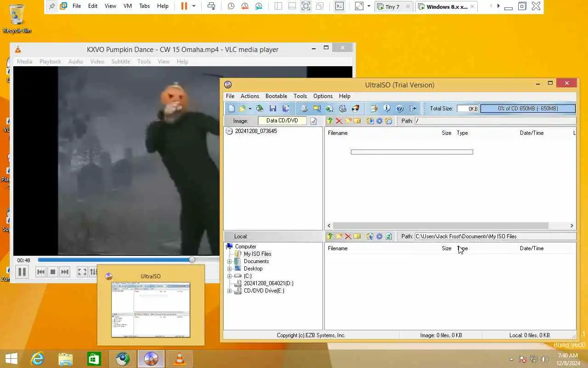Viewport: 588px width, 368px height.
Task: Switch to the Tiny 7 VM tab
Action: 392,6
